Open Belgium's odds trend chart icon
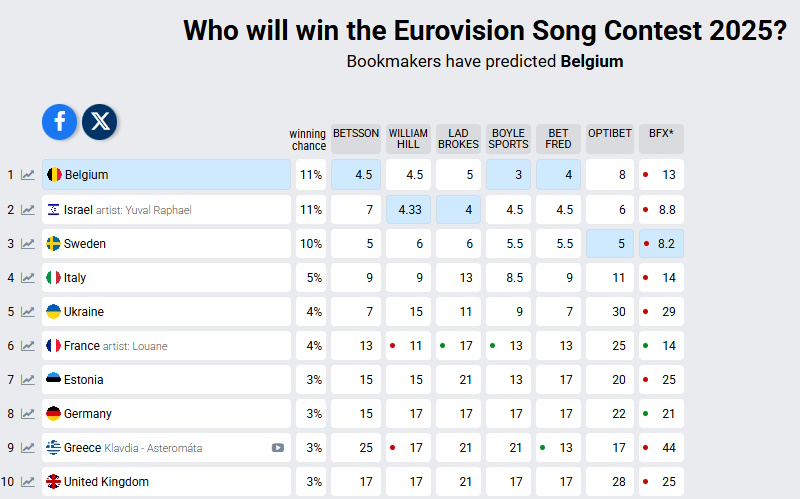 28,175
